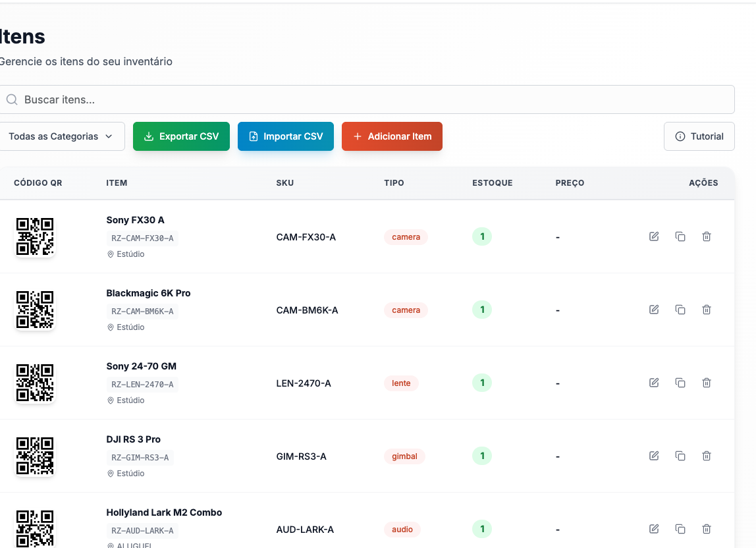The width and height of the screenshot is (756, 548).
Task: Select the RZ-GIM-RS3-A code tag
Action: pos(140,458)
